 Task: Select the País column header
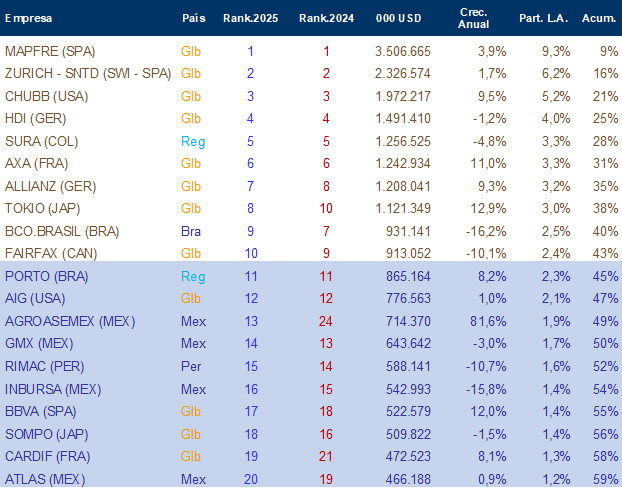(x=194, y=18)
